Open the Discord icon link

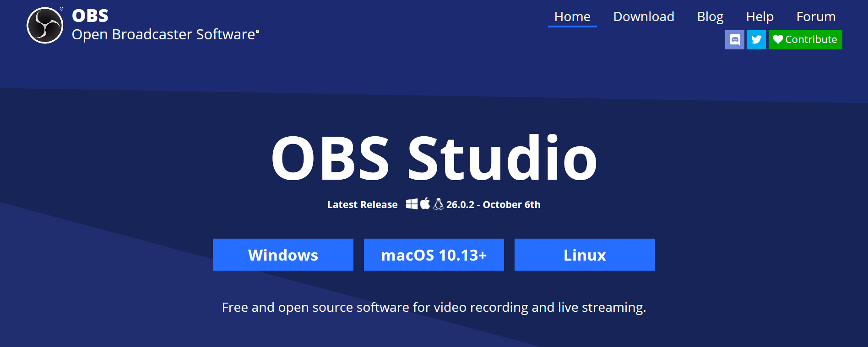(734, 40)
